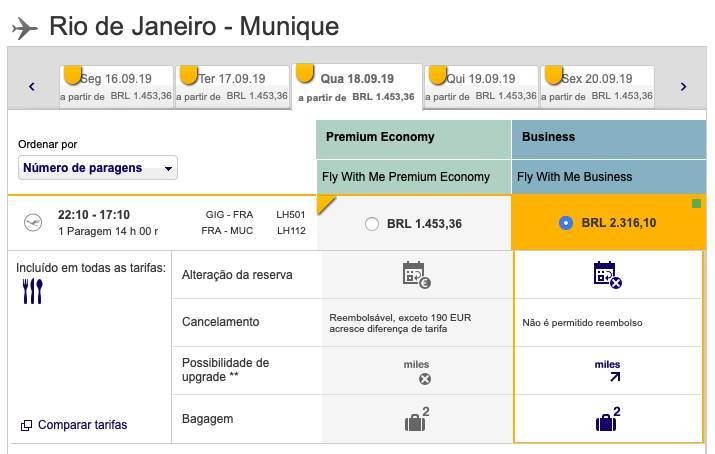Choose Business fare BRL 2.316,10 radio
Viewport: 715px width, 454px height.
(565, 223)
